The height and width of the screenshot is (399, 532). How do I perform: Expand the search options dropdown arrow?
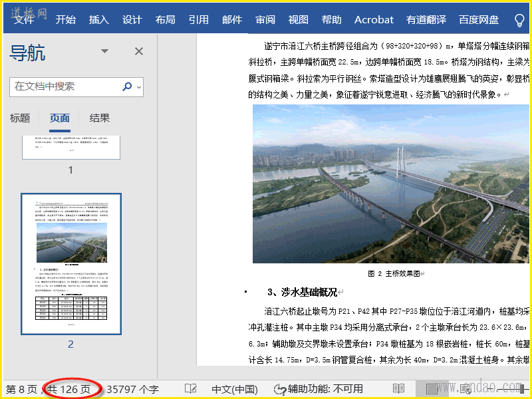(x=139, y=87)
